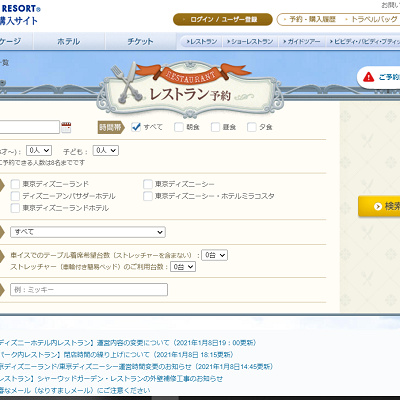
Task: Click the yellow 検索 search button
Action: click(x=380, y=207)
